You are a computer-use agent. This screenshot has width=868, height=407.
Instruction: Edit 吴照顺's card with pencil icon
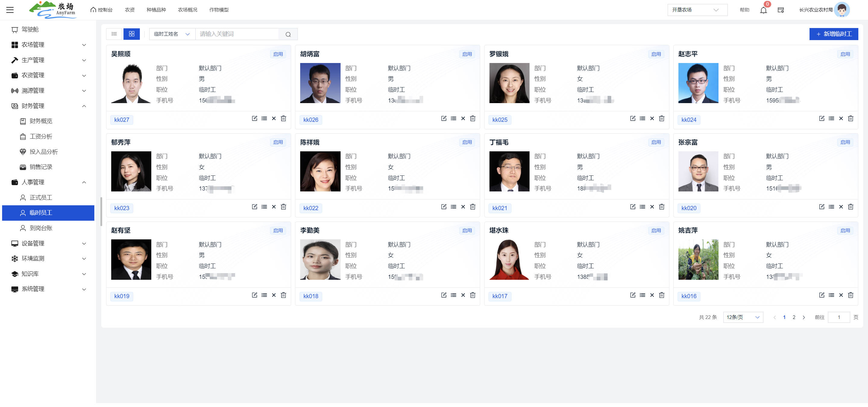(x=254, y=118)
